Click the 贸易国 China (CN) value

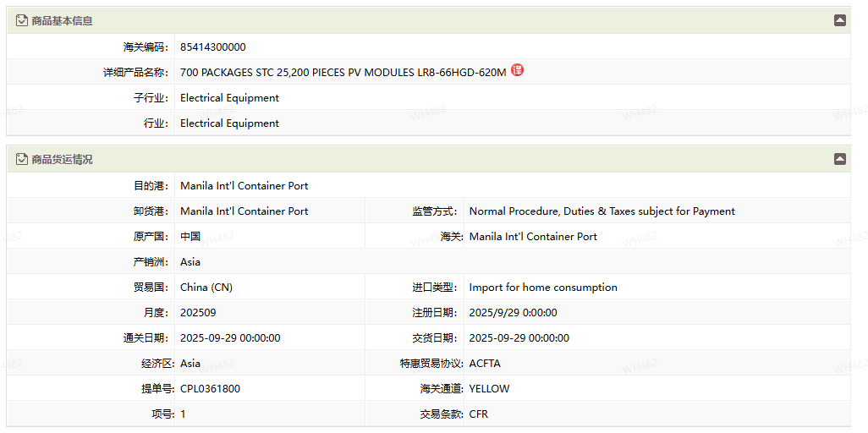click(206, 288)
